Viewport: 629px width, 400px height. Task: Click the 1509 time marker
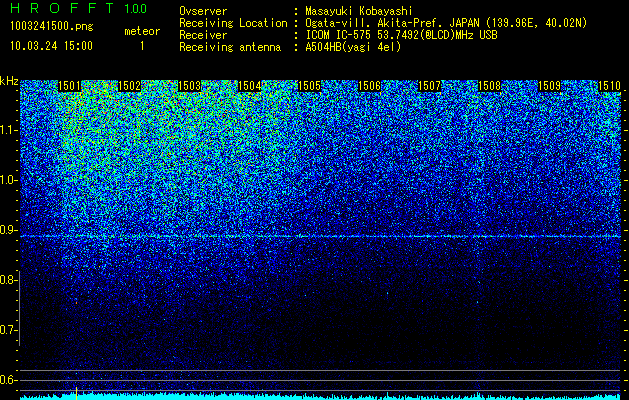pos(550,86)
